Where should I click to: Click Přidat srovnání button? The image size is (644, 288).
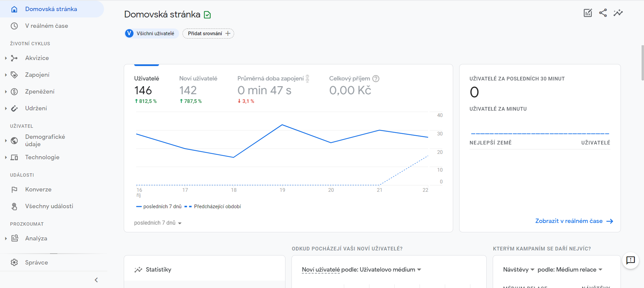[208, 34]
